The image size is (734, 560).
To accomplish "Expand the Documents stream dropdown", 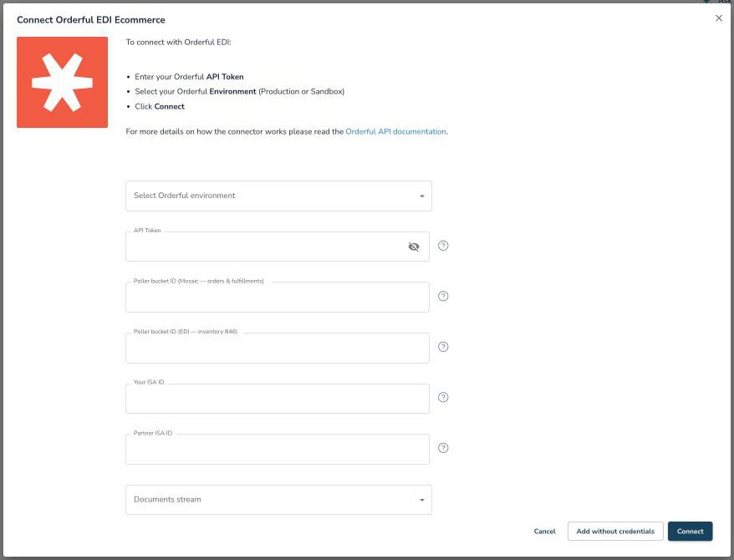I will point(278,500).
